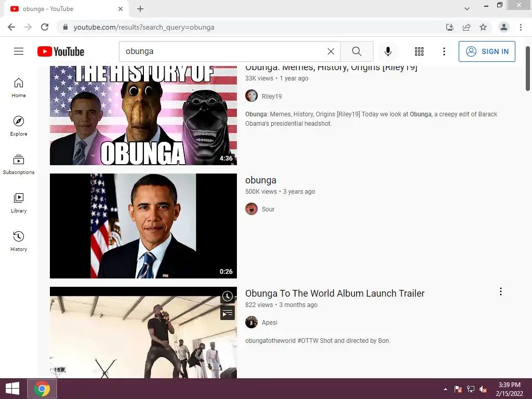Viewport: 532px width, 399px height.
Task: Open The History of Obunga video thumbnail
Action: [143, 115]
